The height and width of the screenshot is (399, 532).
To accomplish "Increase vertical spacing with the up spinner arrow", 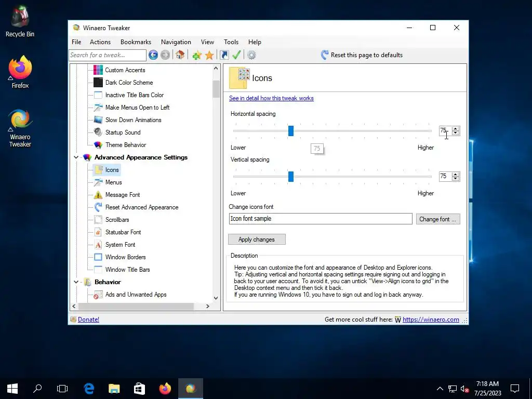I will [456, 175].
